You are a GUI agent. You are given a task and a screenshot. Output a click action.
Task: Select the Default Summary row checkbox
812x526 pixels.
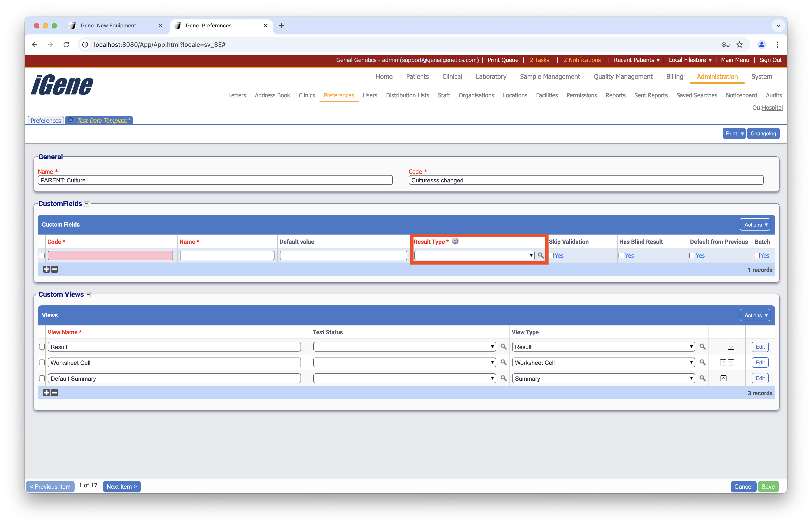click(42, 378)
